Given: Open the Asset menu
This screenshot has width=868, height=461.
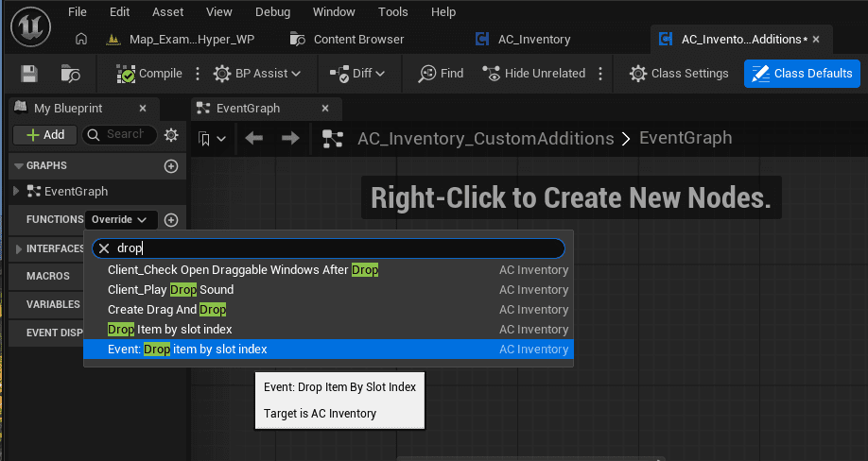Looking at the screenshot, I should (x=167, y=11).
